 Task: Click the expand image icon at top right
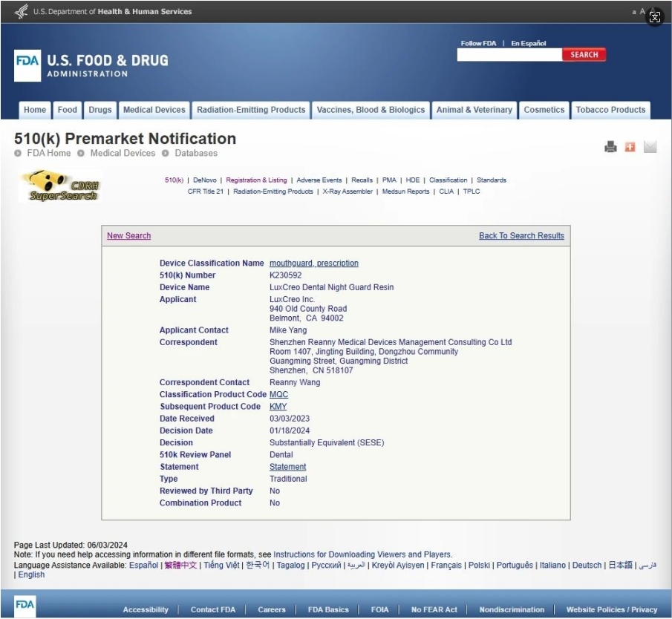click(x=654, y=18)
